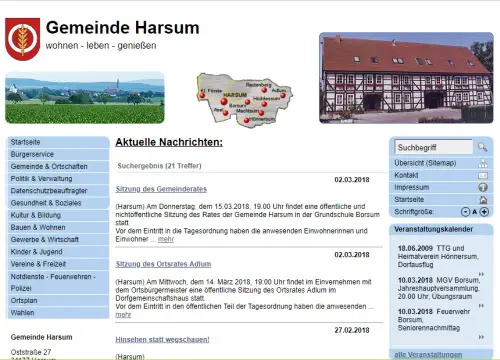Click the Gemeinde Harsum coat of arms logo

[22, 39]
